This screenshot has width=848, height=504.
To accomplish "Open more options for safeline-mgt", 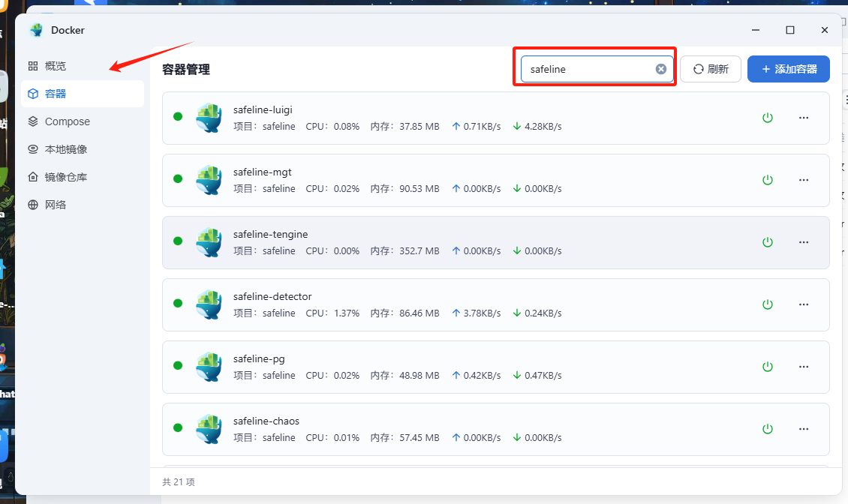I will point(804,180).
